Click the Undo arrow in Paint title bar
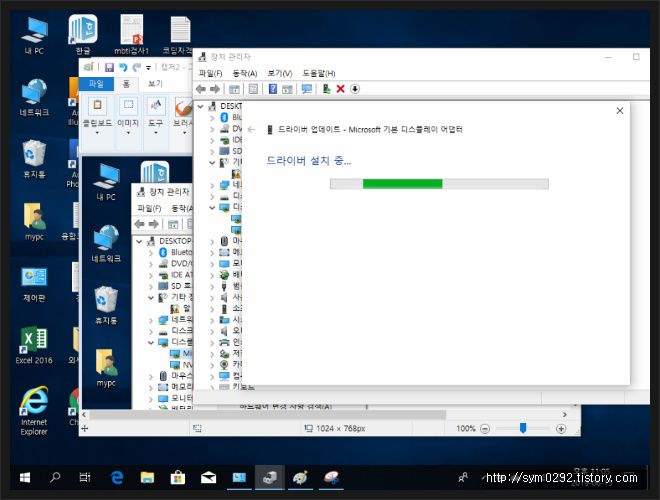The image size is (660, 500). [123, 67]
